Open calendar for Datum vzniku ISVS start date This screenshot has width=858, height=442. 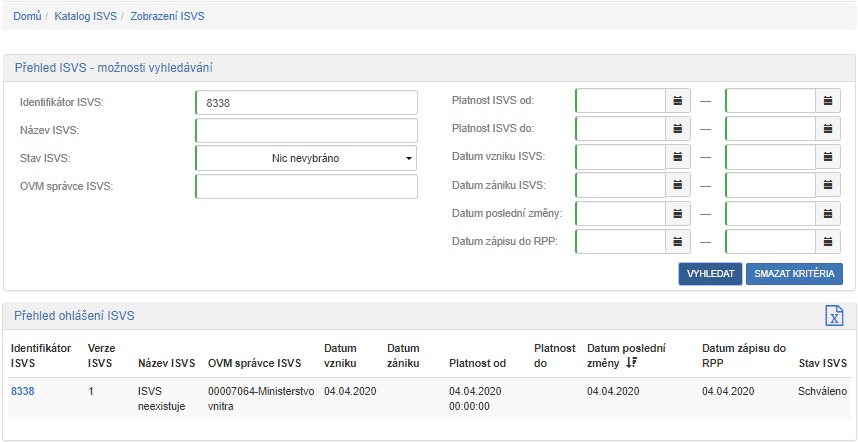[678, 158]
